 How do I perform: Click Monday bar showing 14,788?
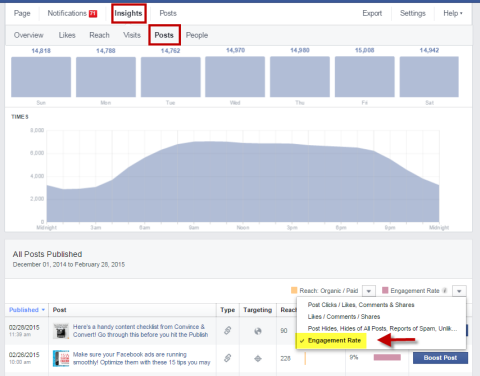click(106, 77)
